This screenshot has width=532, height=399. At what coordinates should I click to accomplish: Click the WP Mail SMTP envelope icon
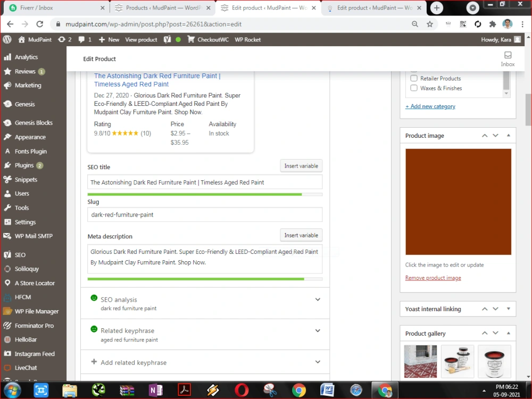[x=7, y=236]
